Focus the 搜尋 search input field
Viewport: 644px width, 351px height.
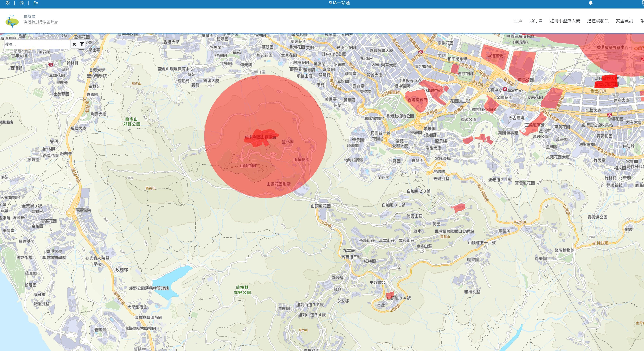(x=38, y=44)
